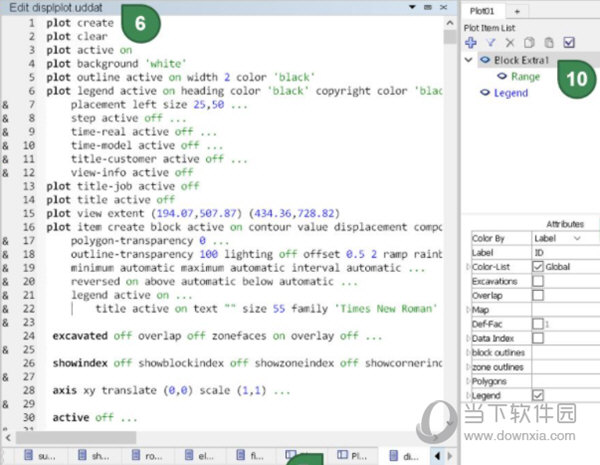Open the editor pane dropdown menu arrow

[412, 7]
